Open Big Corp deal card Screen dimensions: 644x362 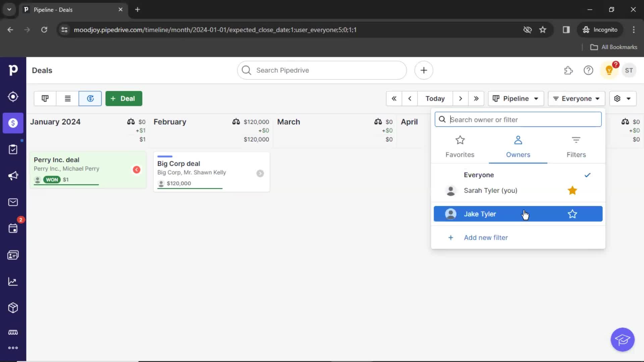point(211,172)
